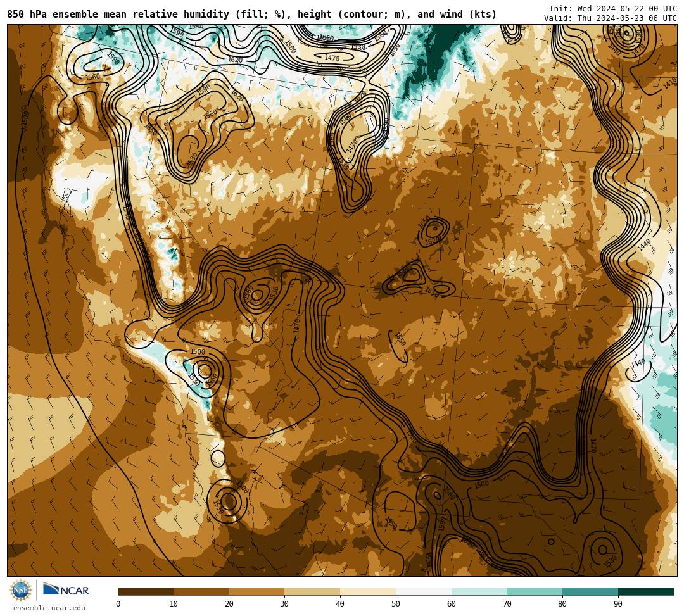
Task: Select the 850 hPa ensemble mean title text
Action: point(251,15)
